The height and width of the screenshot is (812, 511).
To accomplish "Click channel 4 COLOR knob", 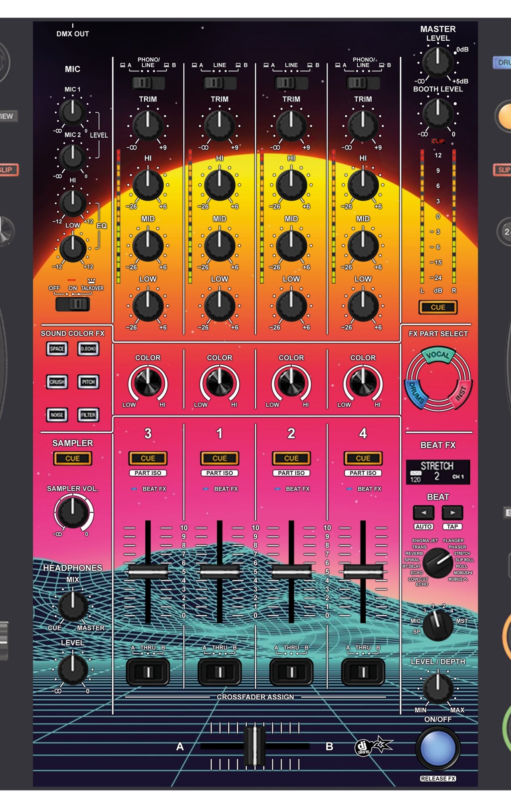I will pyautogui.click(x=363, y=382).
